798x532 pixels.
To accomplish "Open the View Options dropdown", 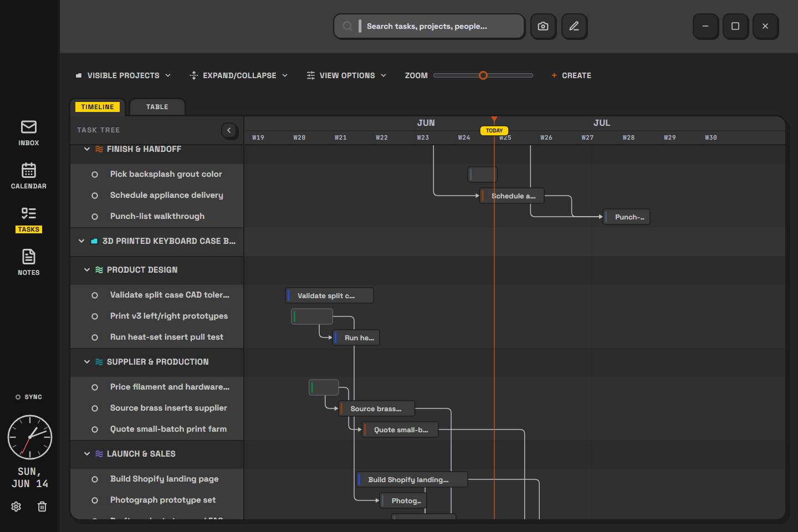I will (x=346, y=75).
